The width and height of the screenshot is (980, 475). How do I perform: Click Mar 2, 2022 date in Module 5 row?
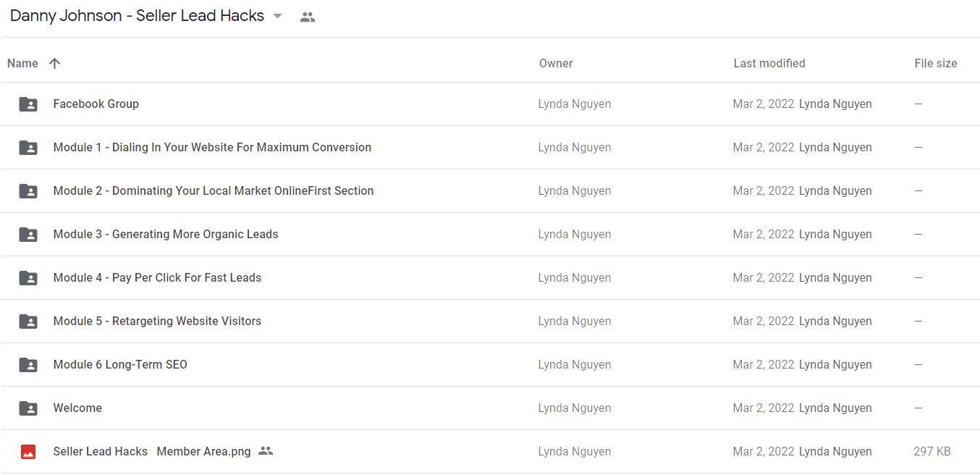(x=764, y=321)
